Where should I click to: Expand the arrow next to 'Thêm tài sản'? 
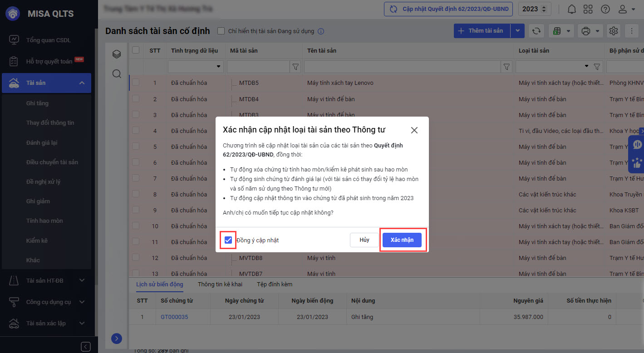click(x=518, y=31)
